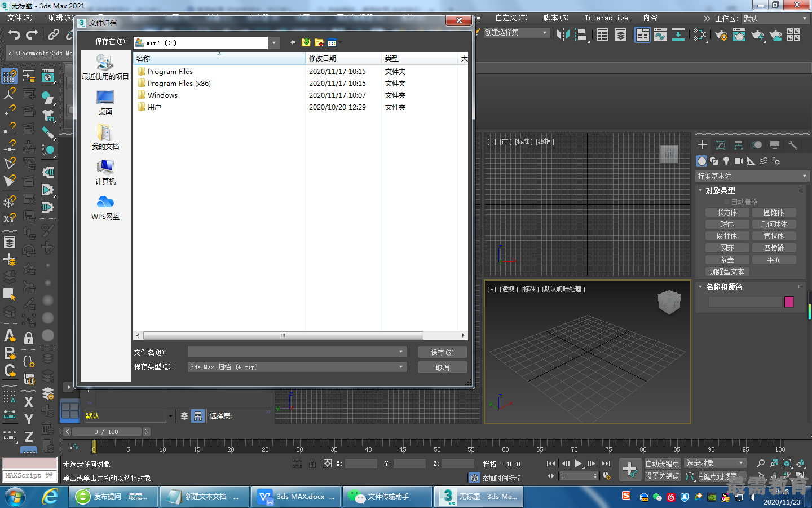
Task: Click the Mirror tool icon
Action: (x=563, y=35)
